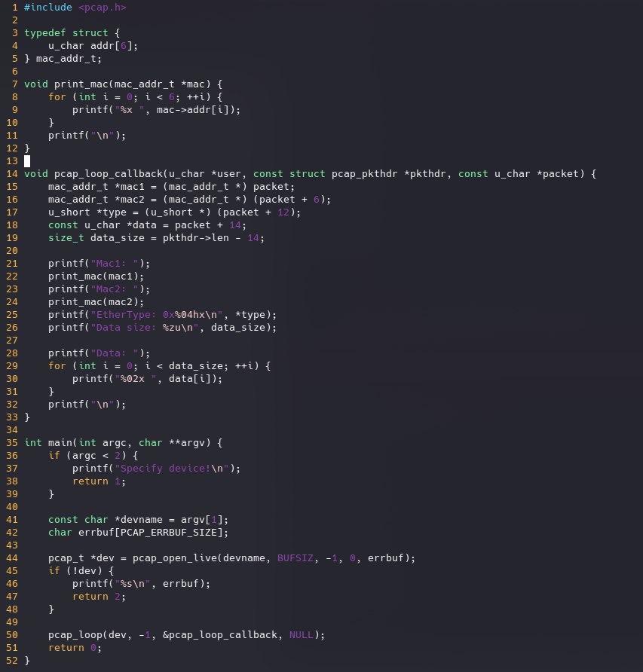
Task: Click line number 20 in the gutter
Action: [12, 251]
